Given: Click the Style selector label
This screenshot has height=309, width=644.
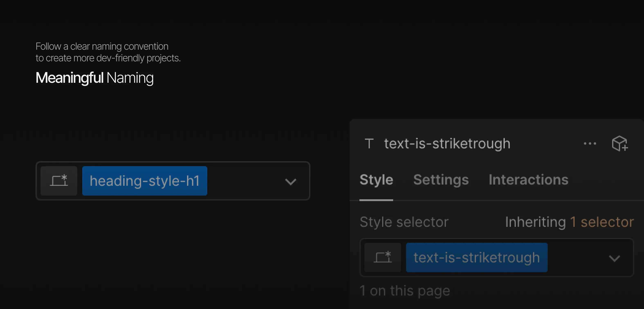Looking at the screenshot, I should click(x=404, y=222).
